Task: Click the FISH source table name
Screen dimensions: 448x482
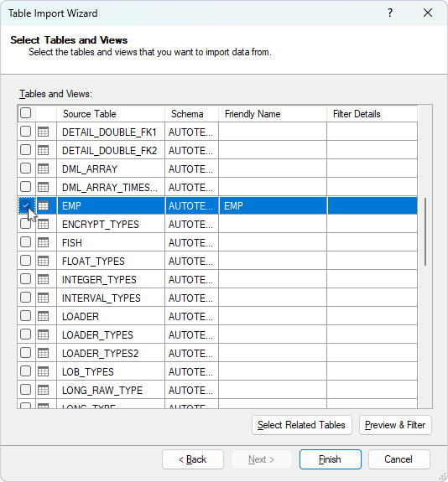Action: [x=72, y=243]
